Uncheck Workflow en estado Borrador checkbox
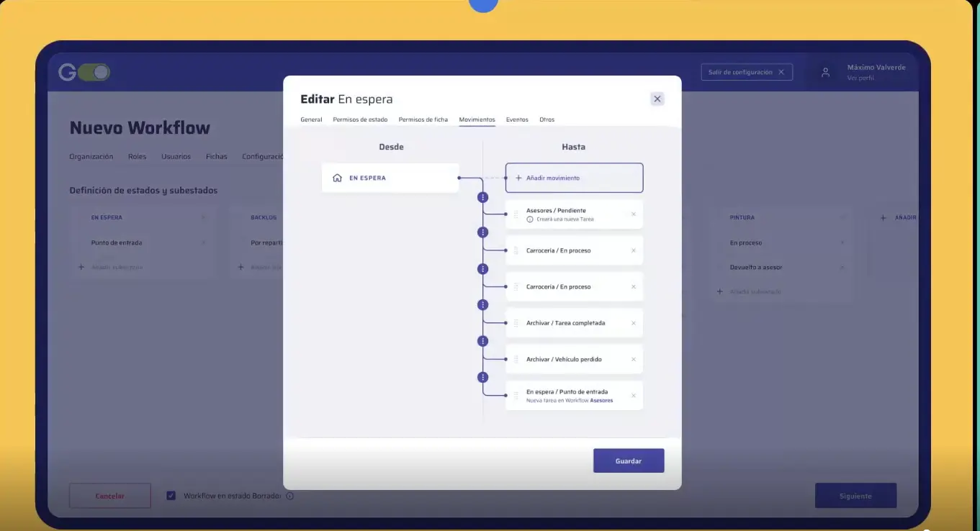 coord(171,496)
